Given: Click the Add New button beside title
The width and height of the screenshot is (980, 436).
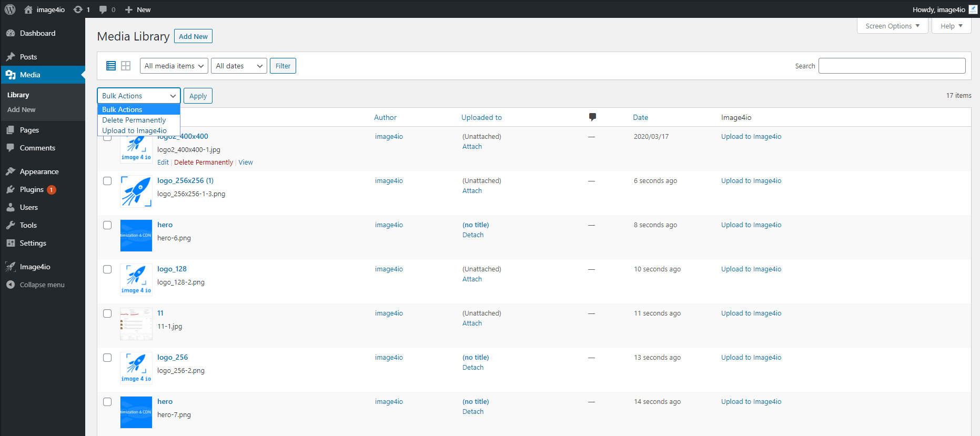Looking at the screenshot, I should click(x=193, y=36).
